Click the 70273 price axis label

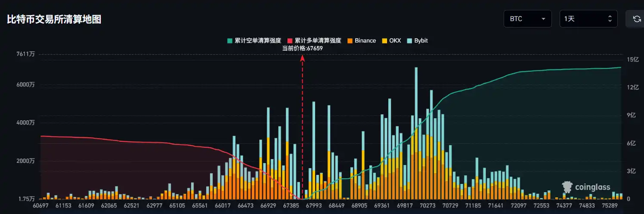click(427, 206)
